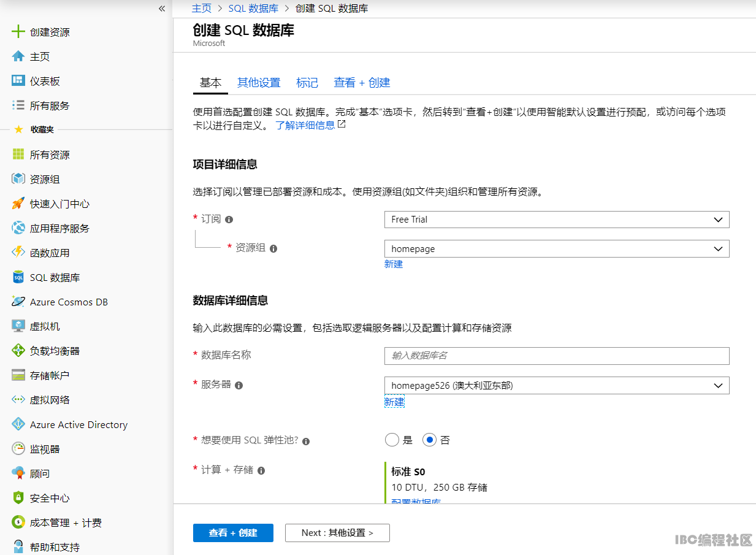The width and height of the screenshot is (756, 555).
Task: Click the Advisor cloud icon
Action: pyautogui.click(x=18, y=473)
